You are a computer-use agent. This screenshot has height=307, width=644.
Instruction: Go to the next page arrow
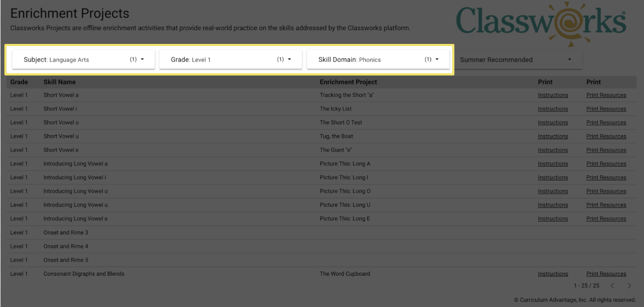[x=629, y=286]
